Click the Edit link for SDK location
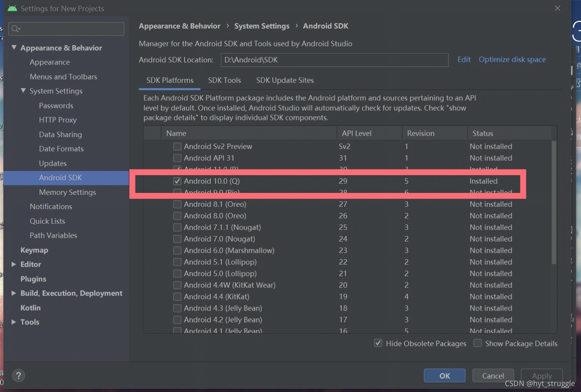The image size is (581, 392). click(464, 59)
